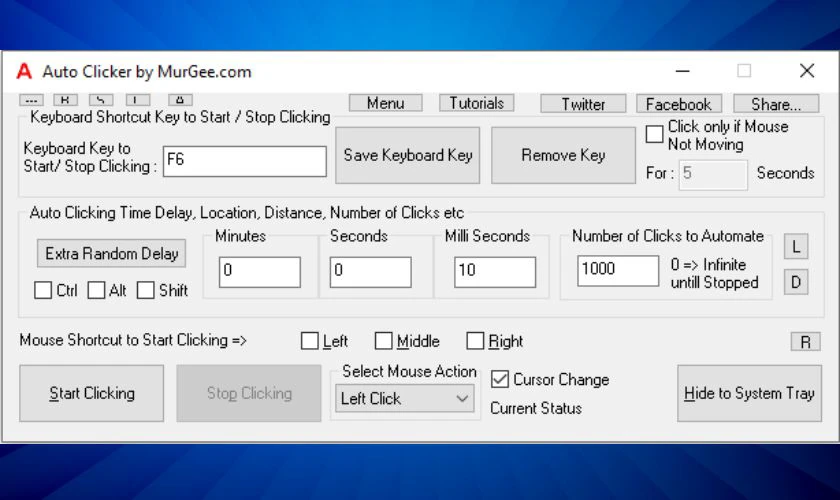Viewport: 840px width, 500px height.
Task: Click the '0 => Infinite untill Stopped' text
Action: 715,273
